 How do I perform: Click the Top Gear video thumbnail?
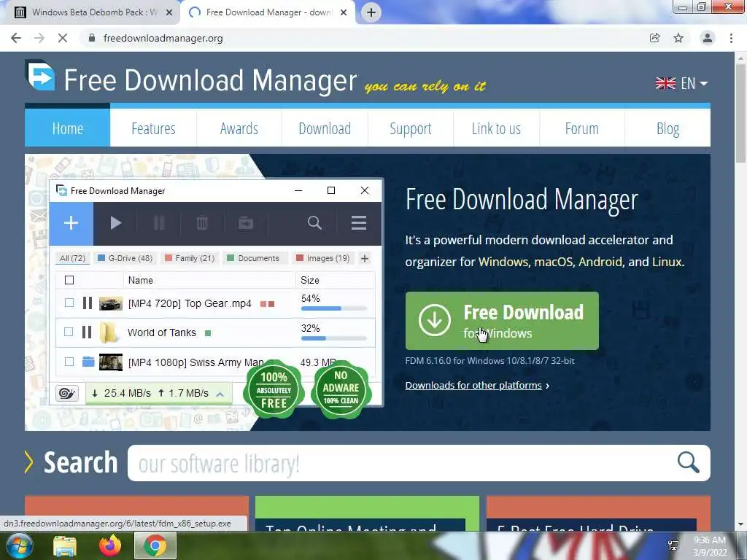(x=111, y=303)
